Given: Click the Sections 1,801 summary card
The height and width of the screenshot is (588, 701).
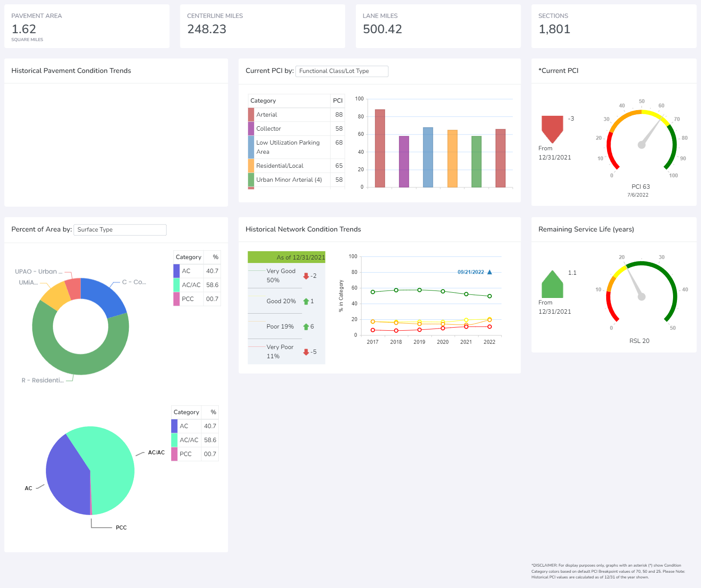Looking at the screenshot, I should [614, 26].
